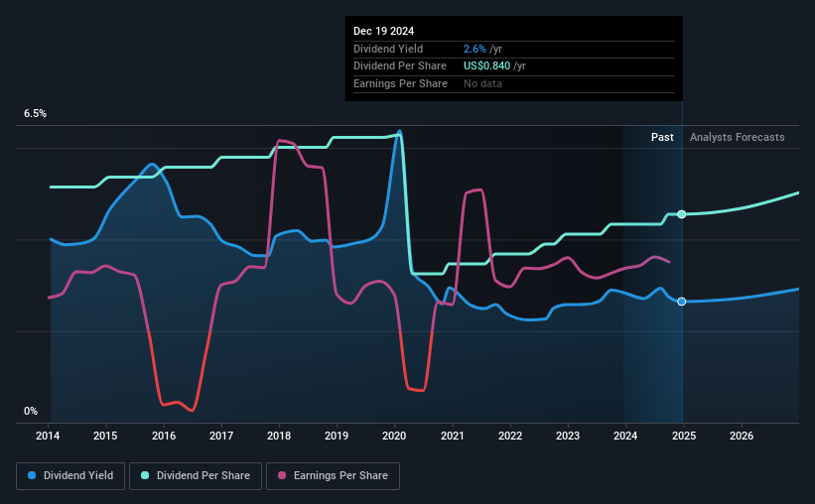Viewport: 815px width, 504px height.
Task: Click the 2019 axis label
Action: [x=337, y=436]
